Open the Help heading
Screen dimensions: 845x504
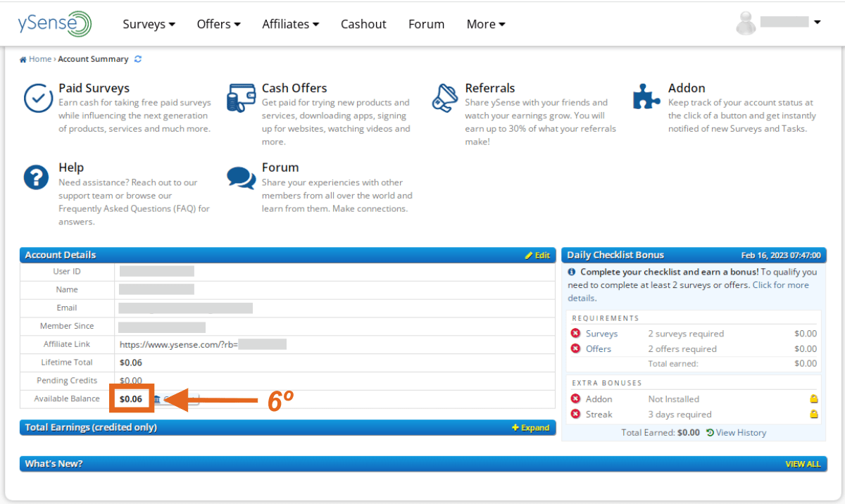click(71, 168)
